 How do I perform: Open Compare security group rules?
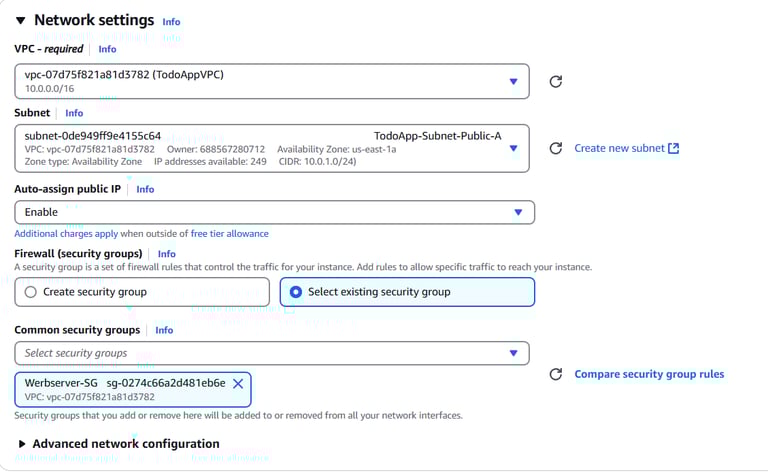pos(649,374)
